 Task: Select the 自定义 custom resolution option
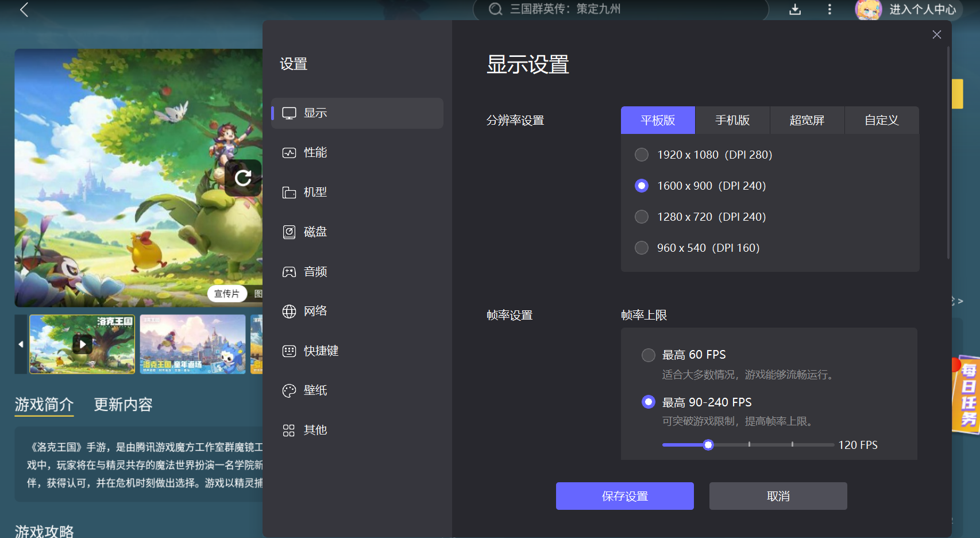(882, 120)
